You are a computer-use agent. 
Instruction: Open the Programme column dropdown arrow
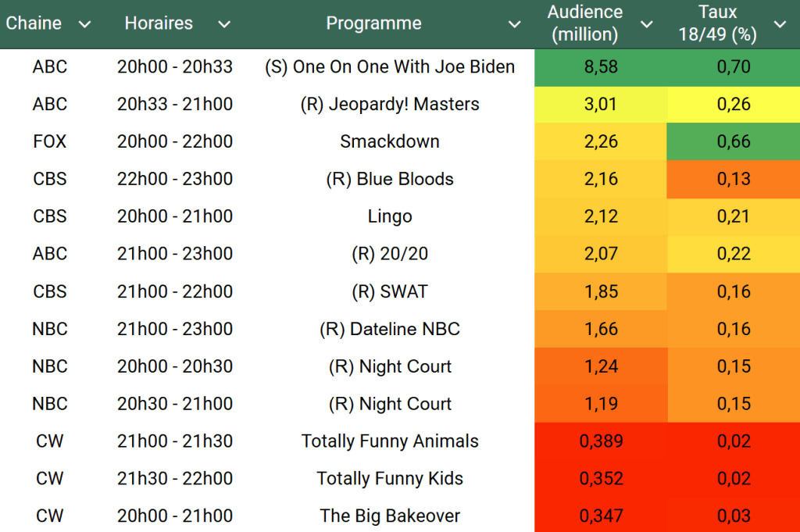coord(514,24)
